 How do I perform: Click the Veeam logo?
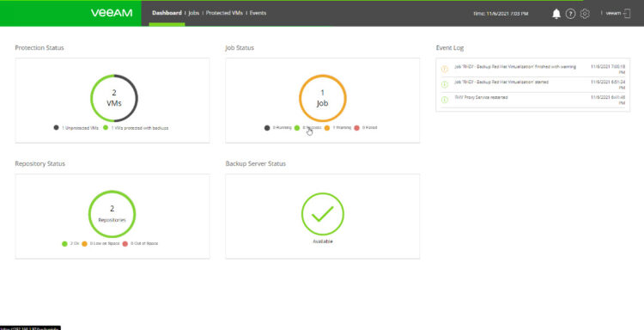112,13
